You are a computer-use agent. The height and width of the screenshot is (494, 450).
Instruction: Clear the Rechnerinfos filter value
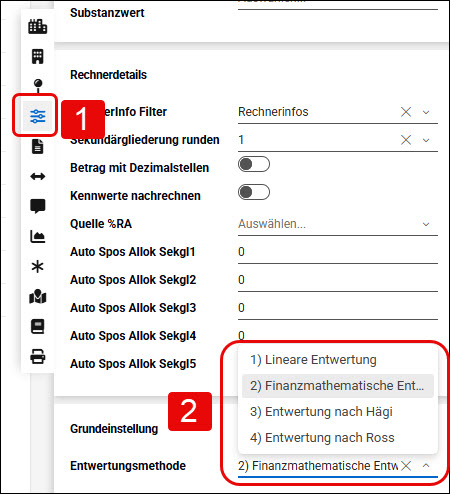(x=406, y=112)
